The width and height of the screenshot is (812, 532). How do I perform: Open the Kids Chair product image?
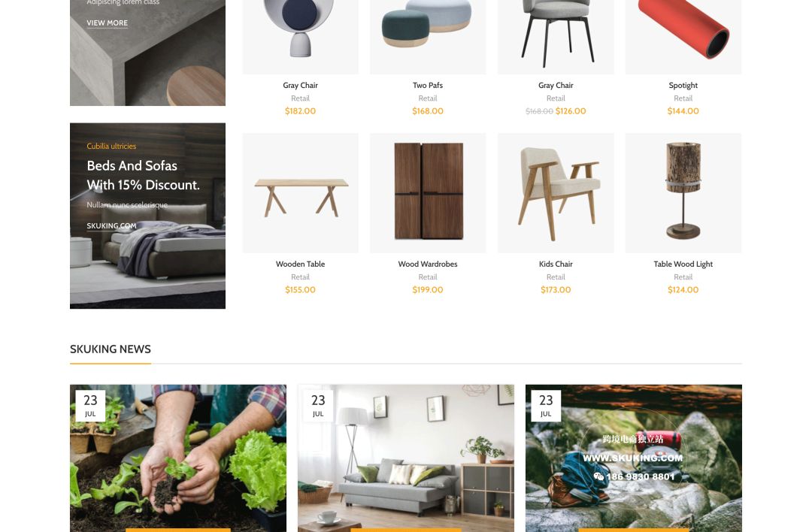click(556, 193)
